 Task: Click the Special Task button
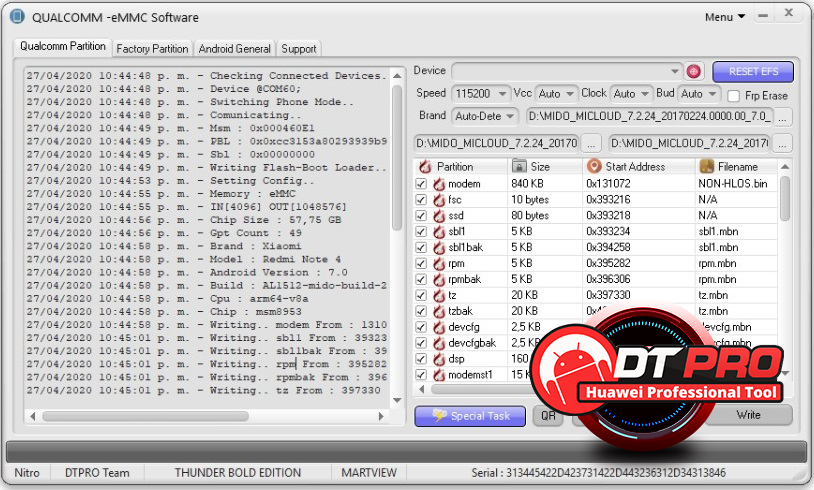coord(470,416)
